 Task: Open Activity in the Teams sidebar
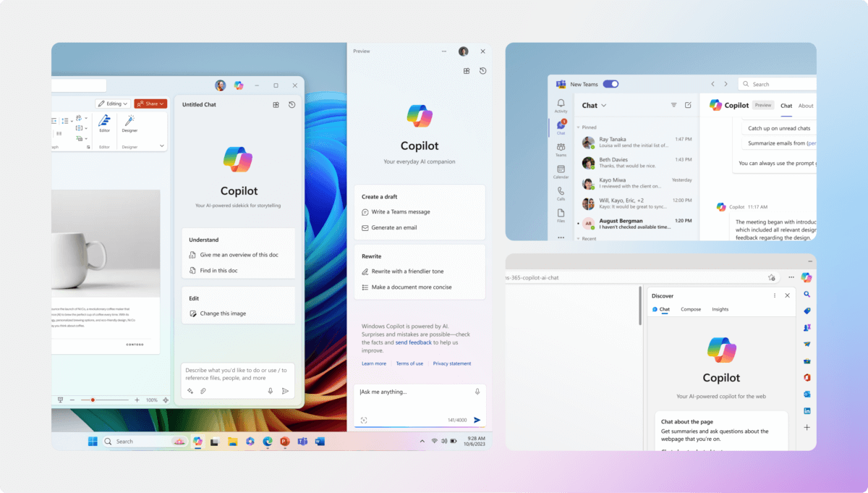pos(561,106)
